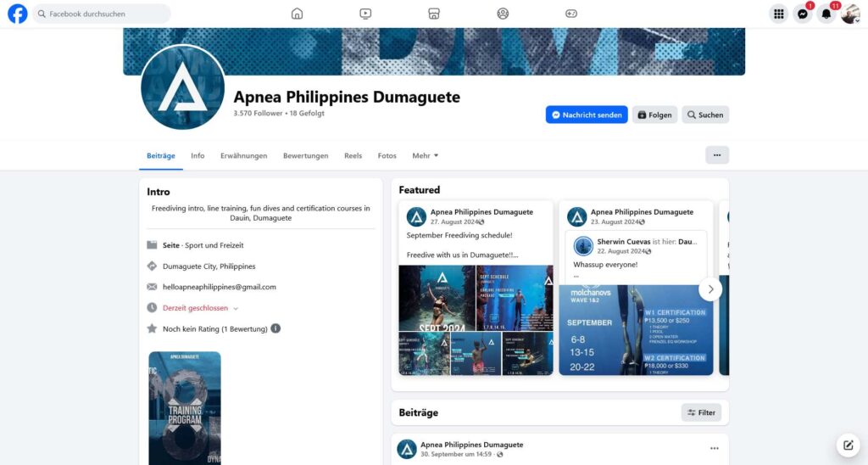Open the Facebook home feed icon
Viewport: 868px width, 465px height.
[297, 14]
